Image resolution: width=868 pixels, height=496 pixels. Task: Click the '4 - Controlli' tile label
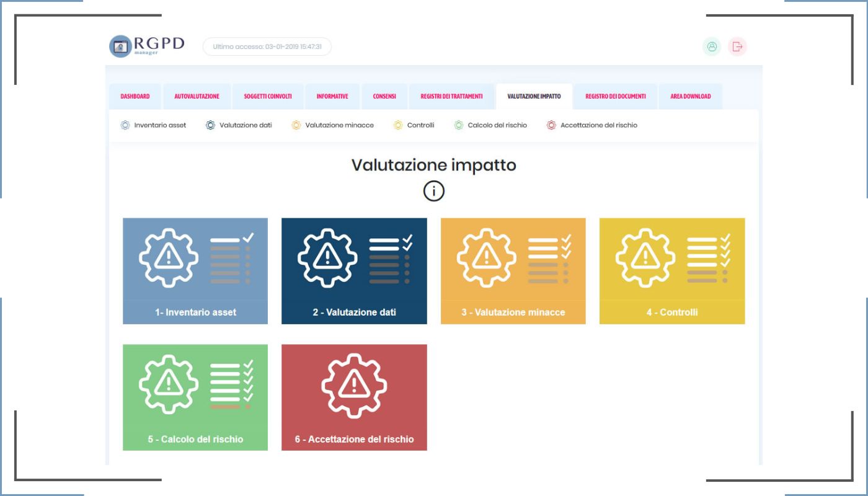coord(672,312)
